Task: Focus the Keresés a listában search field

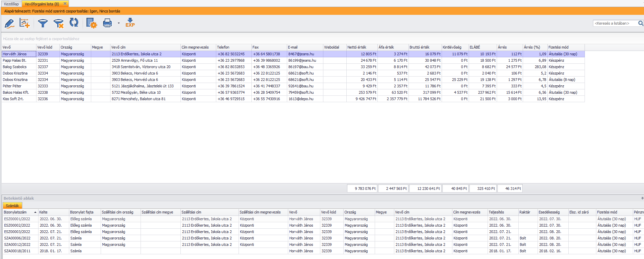Action: pos(615,23)
